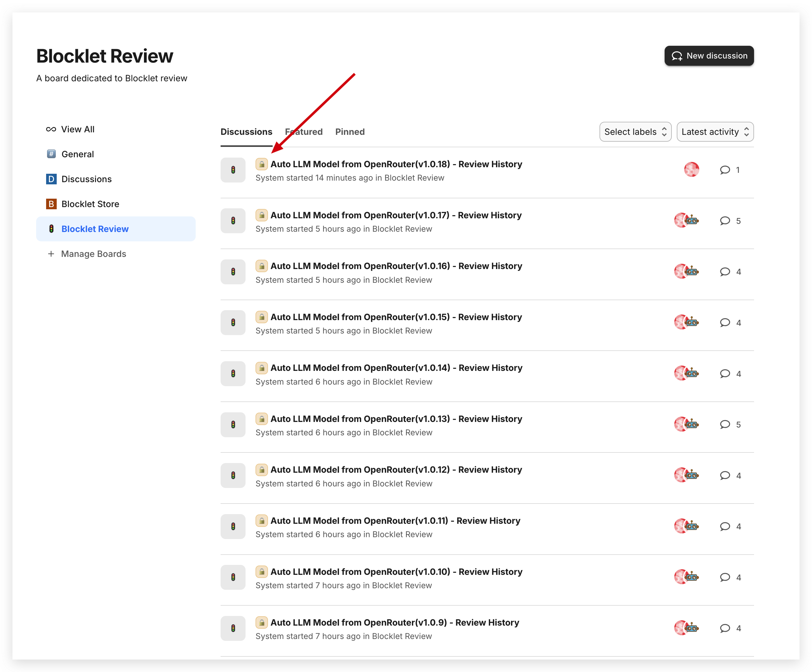Click the View All infinity icon
Viewport: 812px width, 672px height.
[x=51, y=130]
